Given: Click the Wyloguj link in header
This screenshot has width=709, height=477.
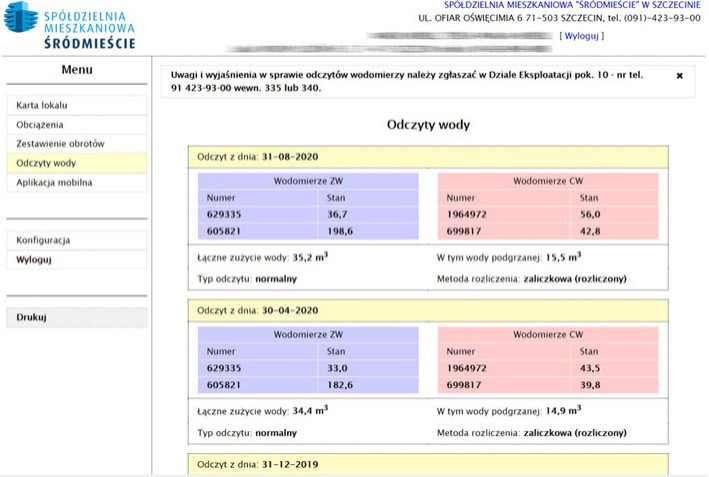Looking at the screenshot, I should point(581,35).
